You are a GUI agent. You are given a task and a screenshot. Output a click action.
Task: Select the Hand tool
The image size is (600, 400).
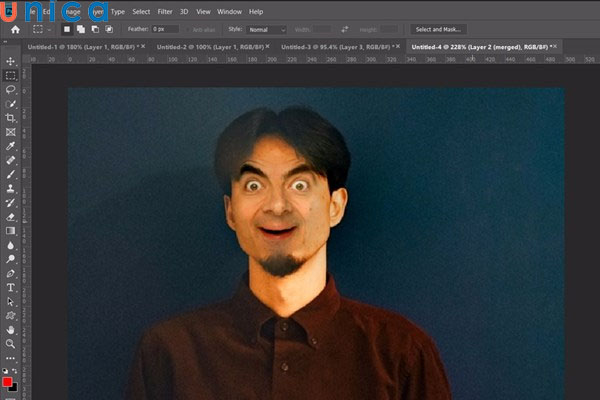[x=10, y=330]
